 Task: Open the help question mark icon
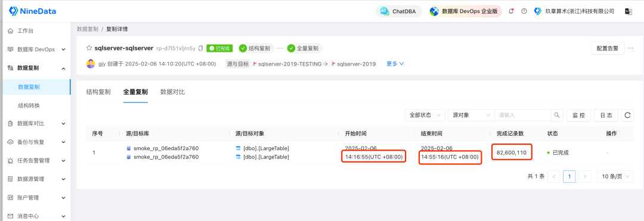(524, 11)
